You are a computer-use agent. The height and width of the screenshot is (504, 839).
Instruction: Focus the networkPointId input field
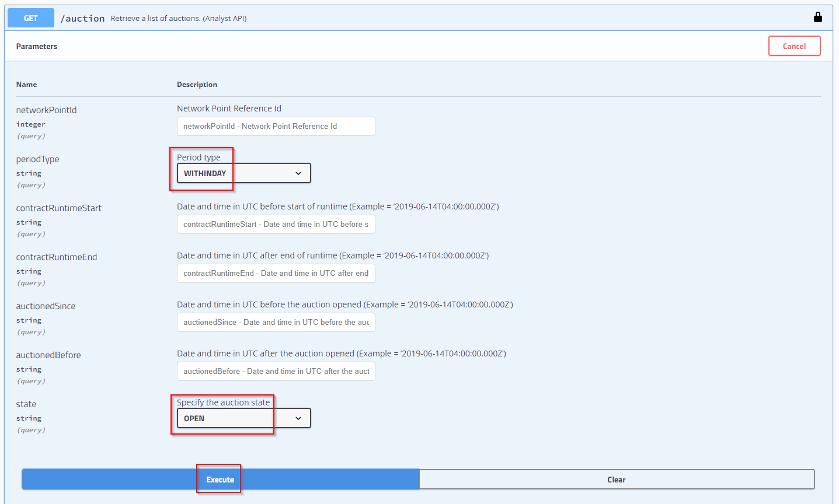click(276, 127)
